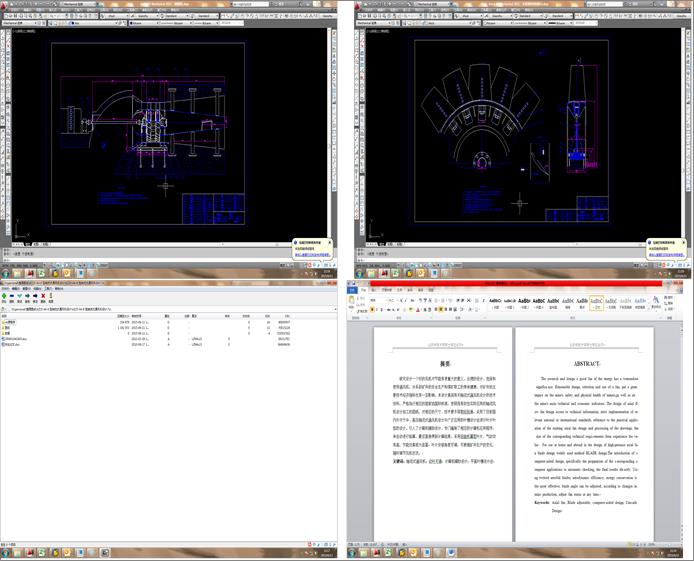Click 7-Zip Test checkmark icon
Screen dimensions: 694x561
click(19, 296)
